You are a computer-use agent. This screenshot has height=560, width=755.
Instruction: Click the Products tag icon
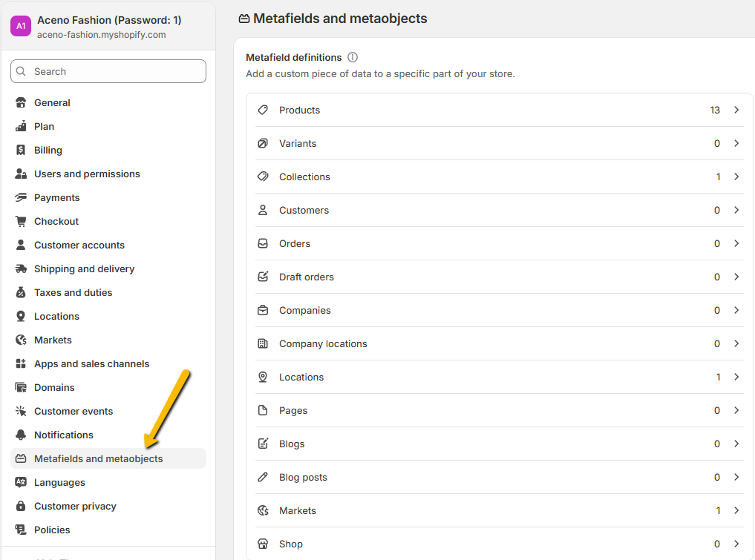[x=263, y=110]
